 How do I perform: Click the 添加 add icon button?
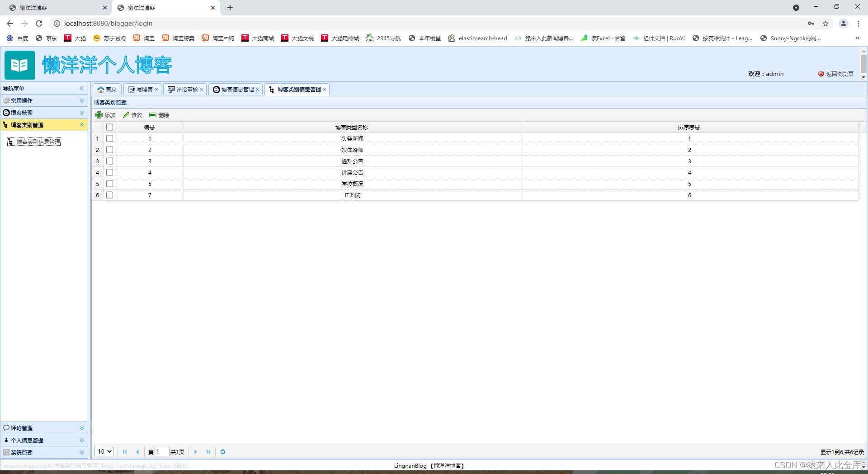105,115
